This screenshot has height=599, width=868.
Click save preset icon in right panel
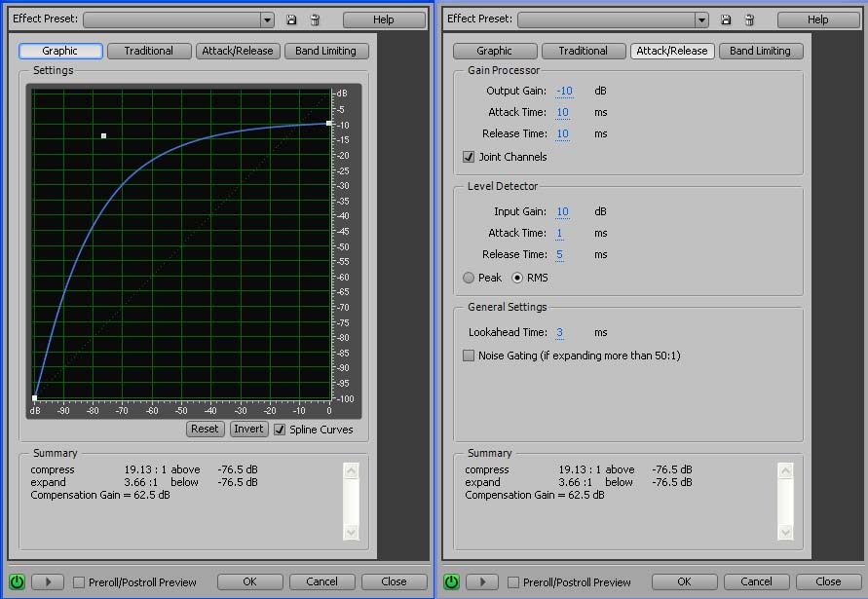(x=726, y=19)
